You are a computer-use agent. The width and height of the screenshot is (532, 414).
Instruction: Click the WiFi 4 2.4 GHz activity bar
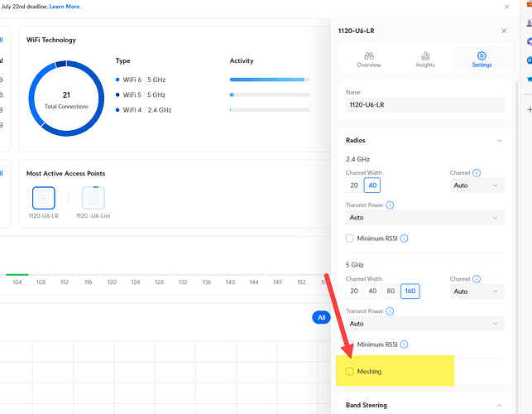coord(270,110)
